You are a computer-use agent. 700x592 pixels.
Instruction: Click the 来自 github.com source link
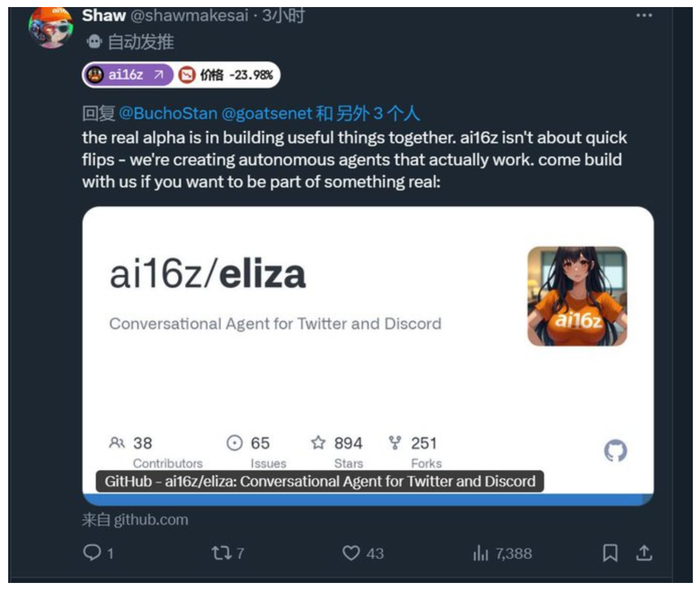coord(135,519)
